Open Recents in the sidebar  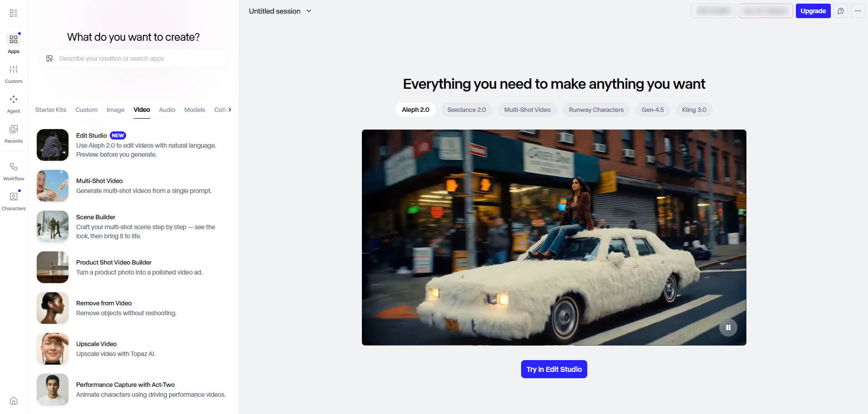(14, 134)
